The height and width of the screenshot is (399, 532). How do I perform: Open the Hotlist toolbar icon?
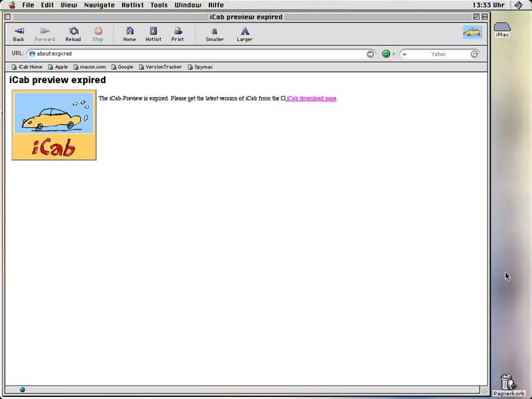tap(153, 34)
